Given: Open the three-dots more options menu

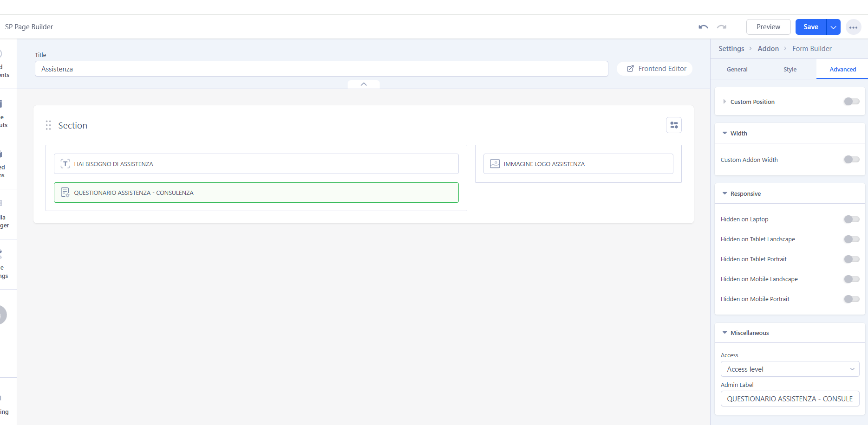Looking at the screenshot, I should click(853, 27).
